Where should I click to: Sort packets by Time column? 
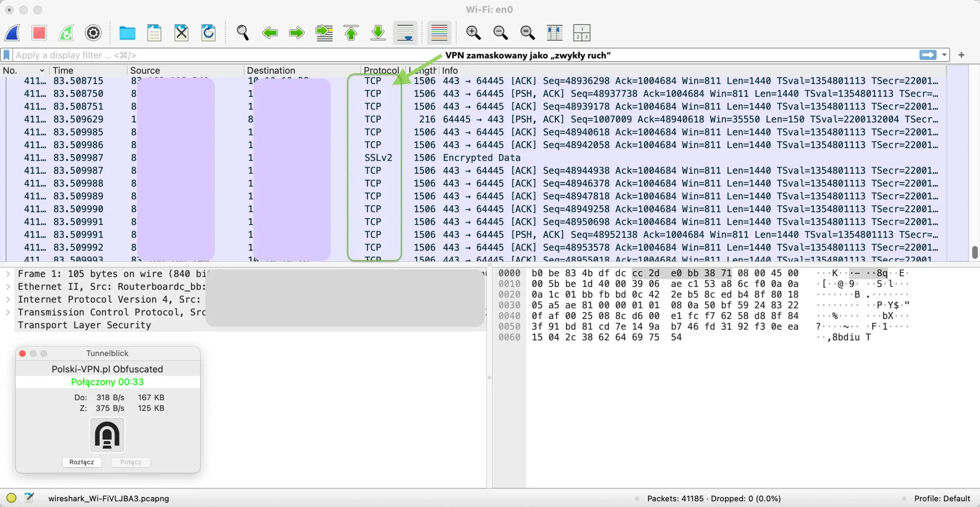click(x=88, y=70)
